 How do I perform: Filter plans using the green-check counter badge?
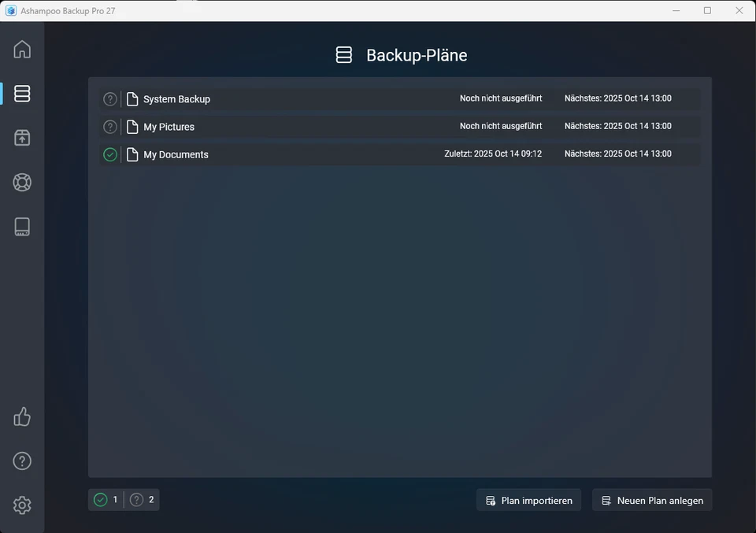pyautogui.click(x=106, y=499)
